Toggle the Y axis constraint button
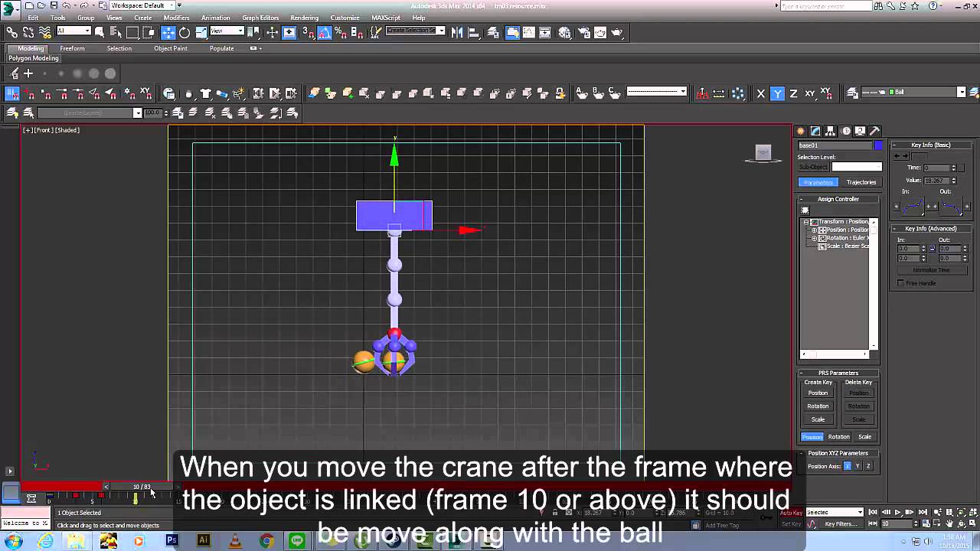Viewport: 980px width, 551px height. (777, 93)
